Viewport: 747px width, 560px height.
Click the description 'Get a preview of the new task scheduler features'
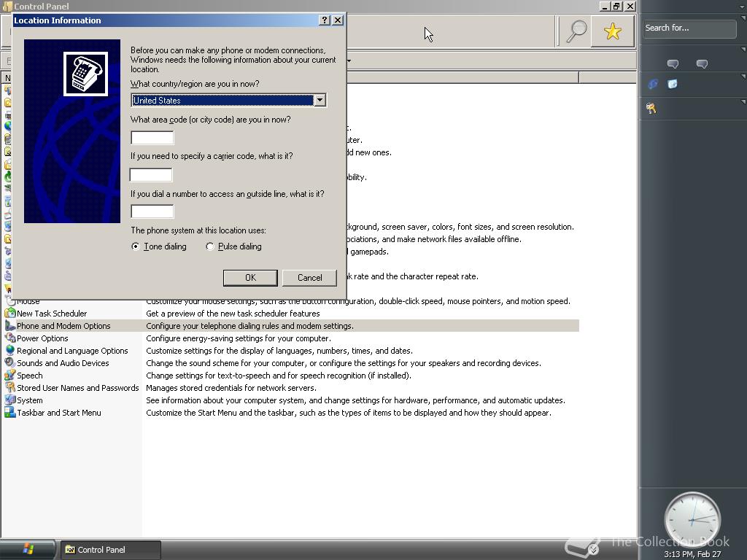(233, 314)
